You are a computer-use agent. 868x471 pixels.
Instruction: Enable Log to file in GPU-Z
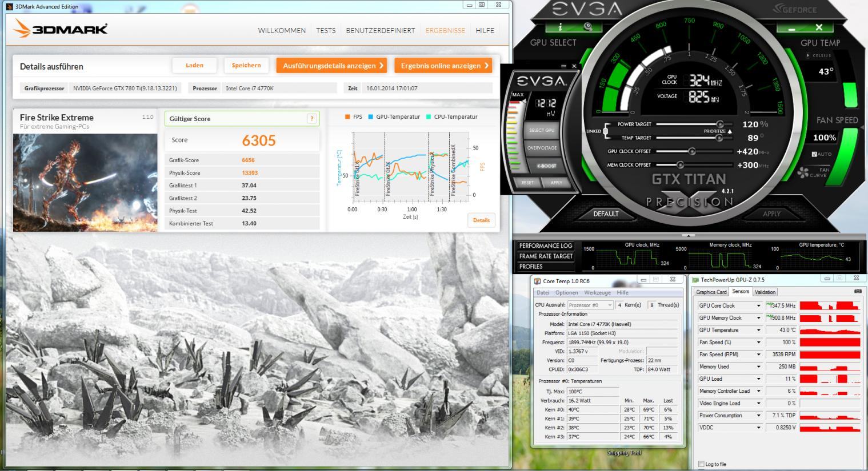click(x=701, y=464)
